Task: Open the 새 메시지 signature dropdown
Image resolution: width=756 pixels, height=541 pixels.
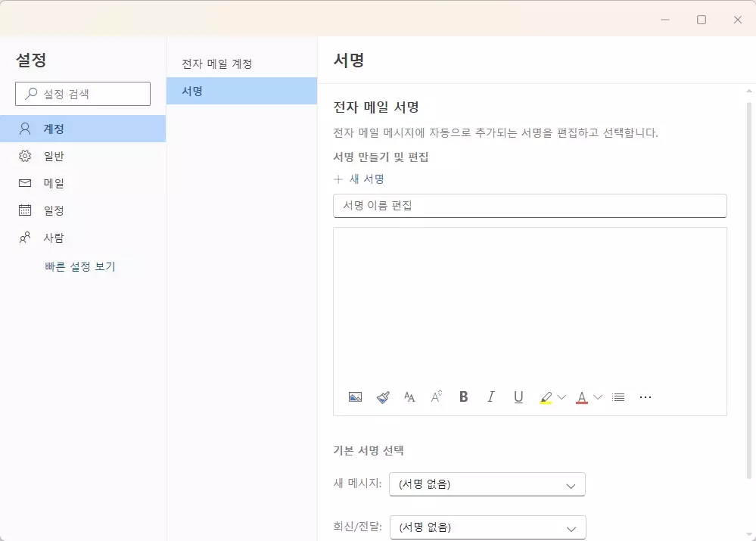Action: click(487, 484)
